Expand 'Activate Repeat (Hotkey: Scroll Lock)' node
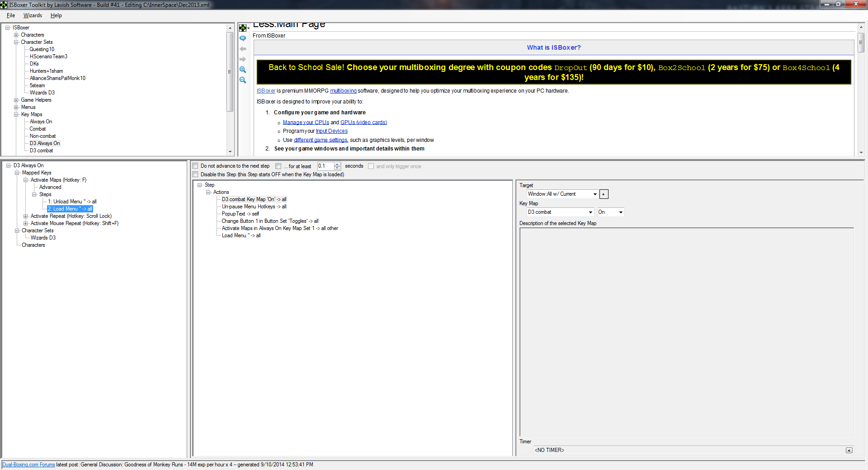 26,216
